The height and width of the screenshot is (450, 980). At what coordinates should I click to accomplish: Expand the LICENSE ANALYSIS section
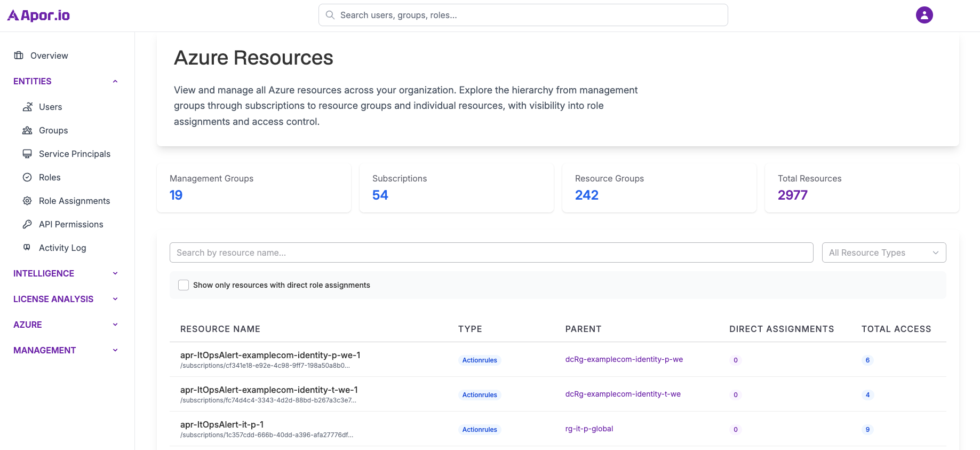click(x=115, y=299)
